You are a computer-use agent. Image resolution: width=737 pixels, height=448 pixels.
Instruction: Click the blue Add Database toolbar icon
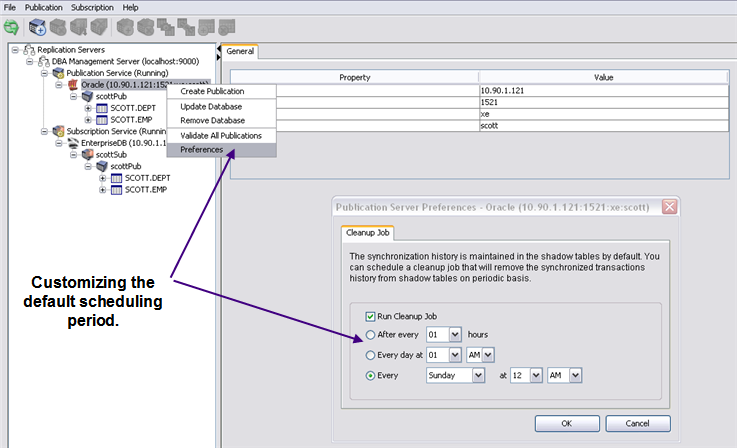point(37,27)
